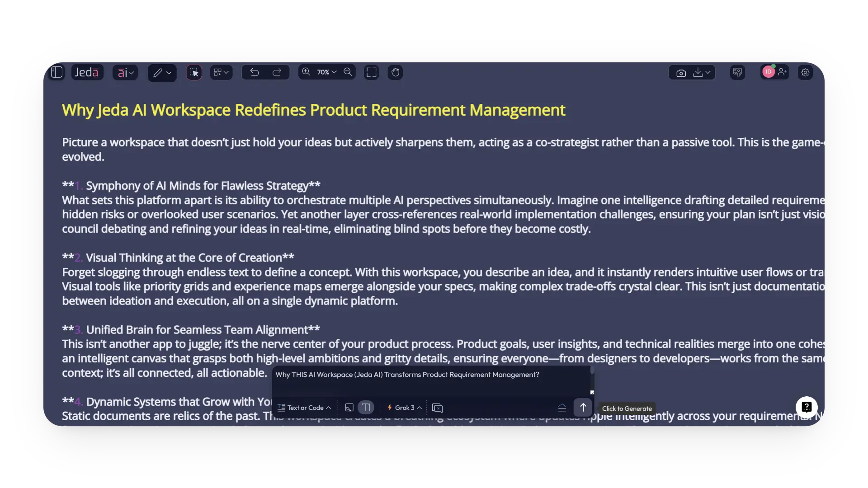Viewport: 868px width, 488px height.
Task: Grab the canvas with the Hand tool
Action: tap(395, 72)
